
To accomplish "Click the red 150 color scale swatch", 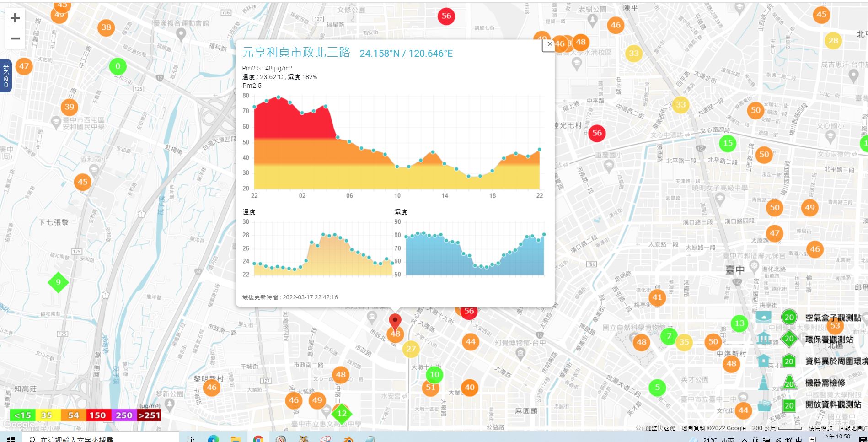I will (x=98, y=415).
